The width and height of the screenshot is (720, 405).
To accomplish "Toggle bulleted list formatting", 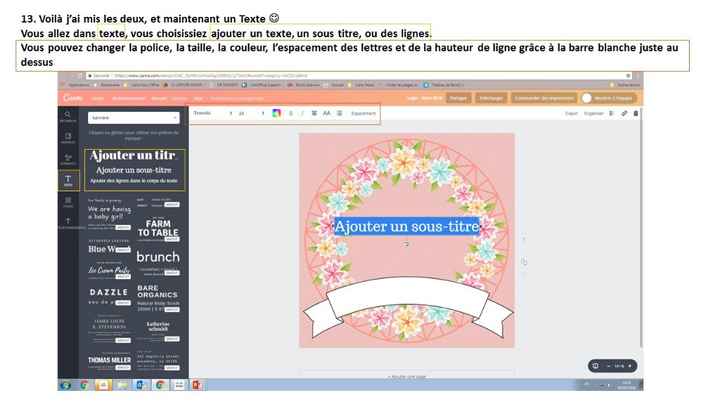I will click(339, 113).
